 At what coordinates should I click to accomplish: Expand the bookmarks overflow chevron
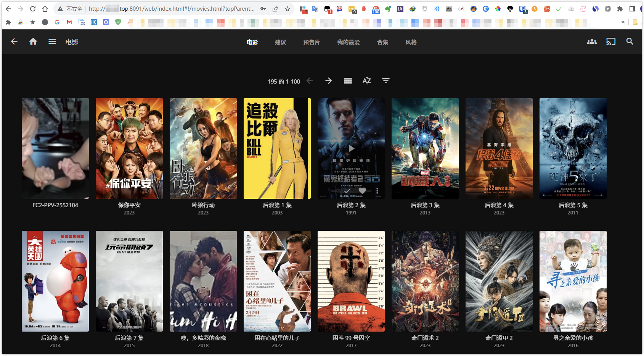tap(623, 22)
